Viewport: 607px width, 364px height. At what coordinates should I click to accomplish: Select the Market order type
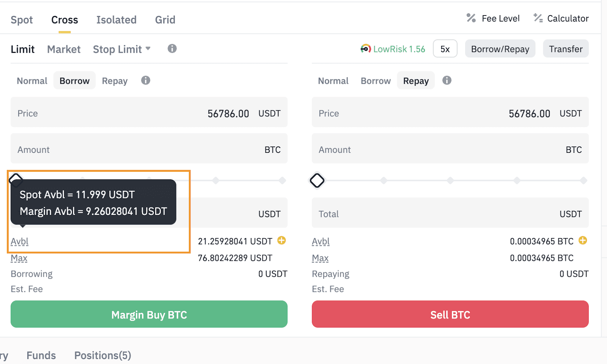[x=64, y=49]
